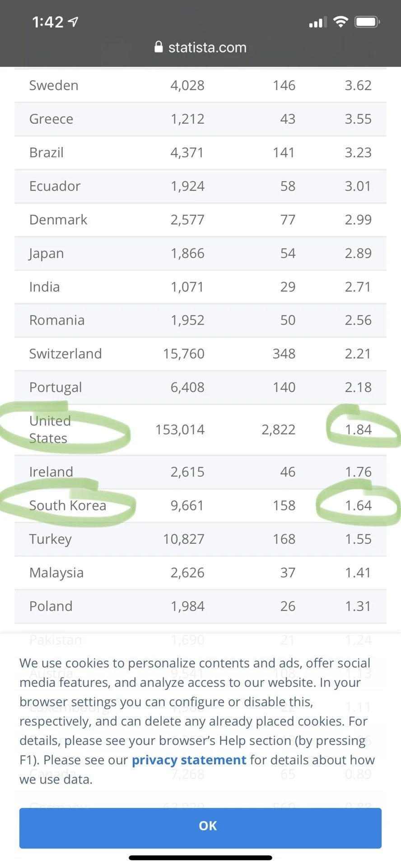Image resolution: width=401 pixels, height=868 pixels.
Task: Tap the statista.com address bar
Action: pos(200,47)
